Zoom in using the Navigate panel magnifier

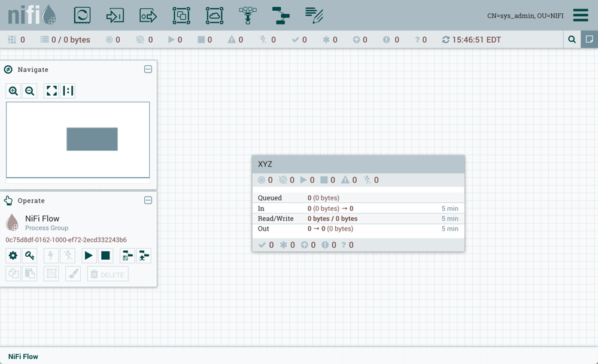[x=13, y=90]
